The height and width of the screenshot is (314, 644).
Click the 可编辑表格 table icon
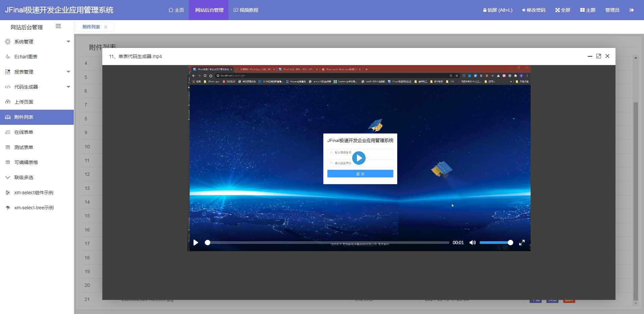tap(8, 162)
